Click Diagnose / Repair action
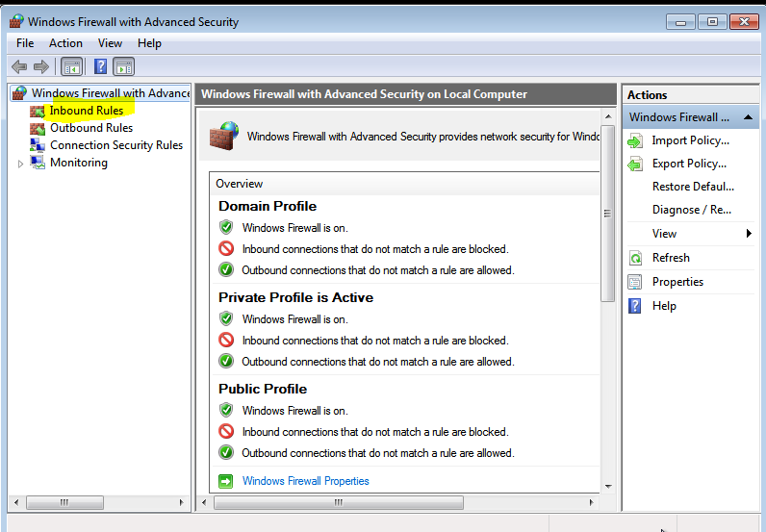The height and width of the screenshot is (532, 766). click(x=691, y=210)
